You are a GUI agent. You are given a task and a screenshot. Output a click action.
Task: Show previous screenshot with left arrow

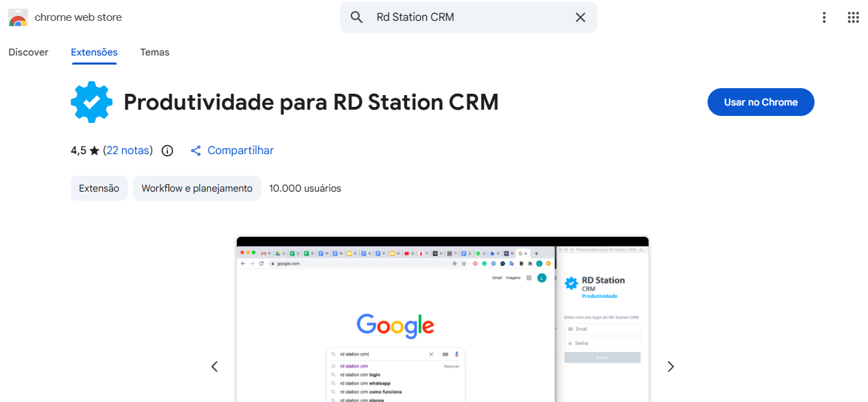point(215,367)
